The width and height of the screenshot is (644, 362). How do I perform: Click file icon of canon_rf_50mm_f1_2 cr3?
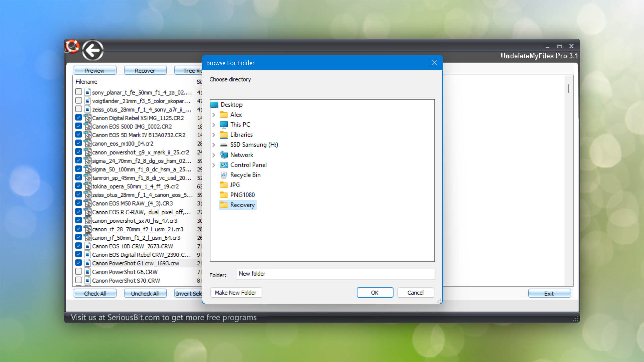(87, 237)
